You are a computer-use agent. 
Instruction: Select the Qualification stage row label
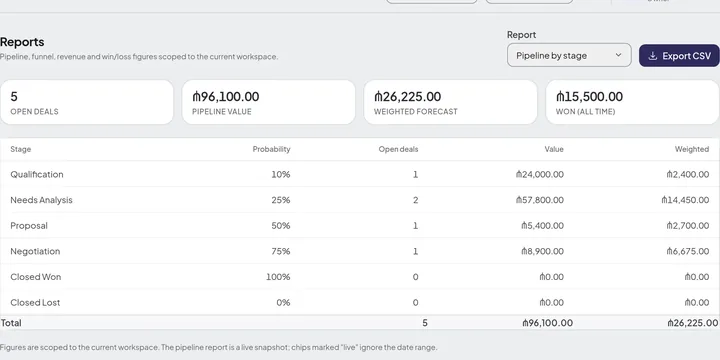coord(37,174)
